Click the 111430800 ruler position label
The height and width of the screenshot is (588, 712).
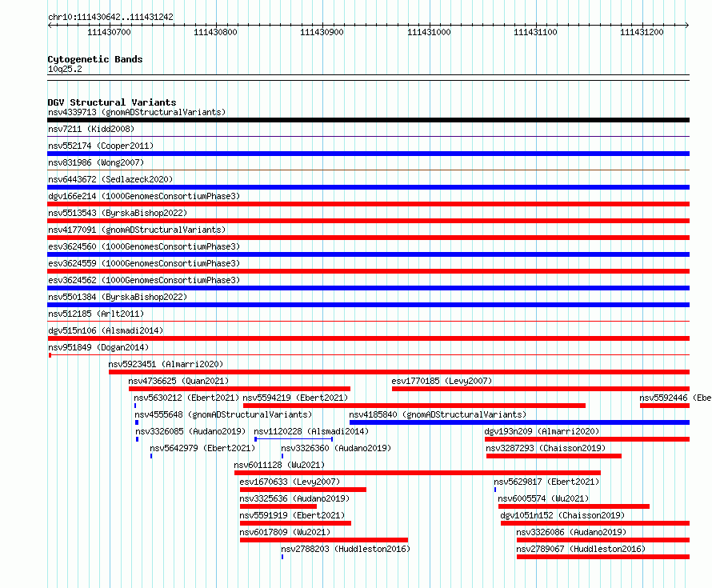coord(215,32)
